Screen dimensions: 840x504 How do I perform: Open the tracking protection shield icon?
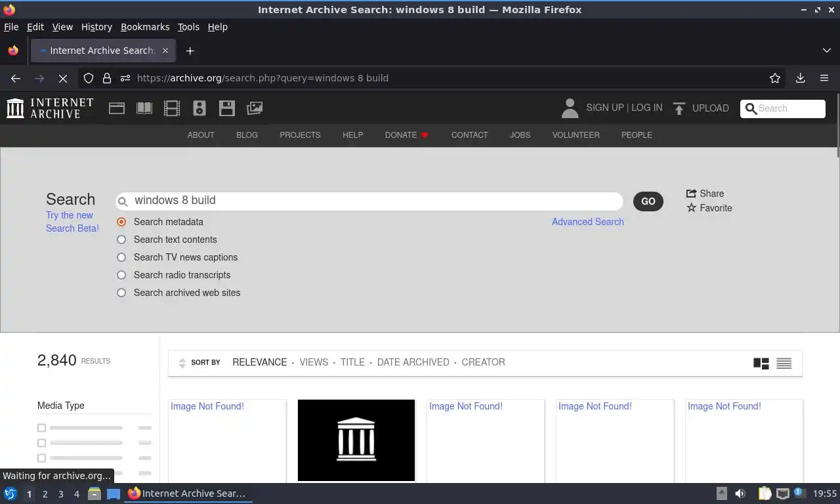(89, 78)
